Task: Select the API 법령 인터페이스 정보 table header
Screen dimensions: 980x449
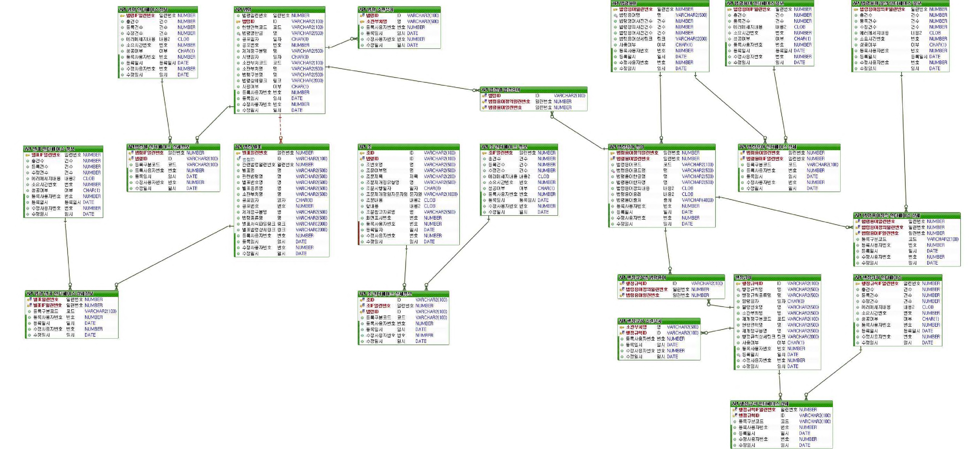Action: (x=158, y=10)
